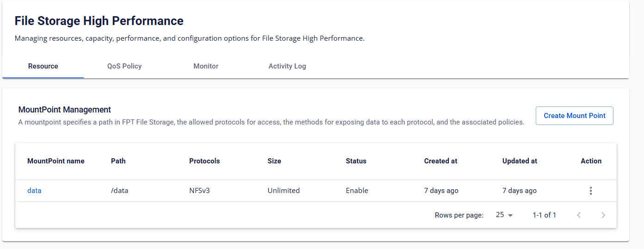
Task: Open the data mount point link
Action: tap(34, 191)
